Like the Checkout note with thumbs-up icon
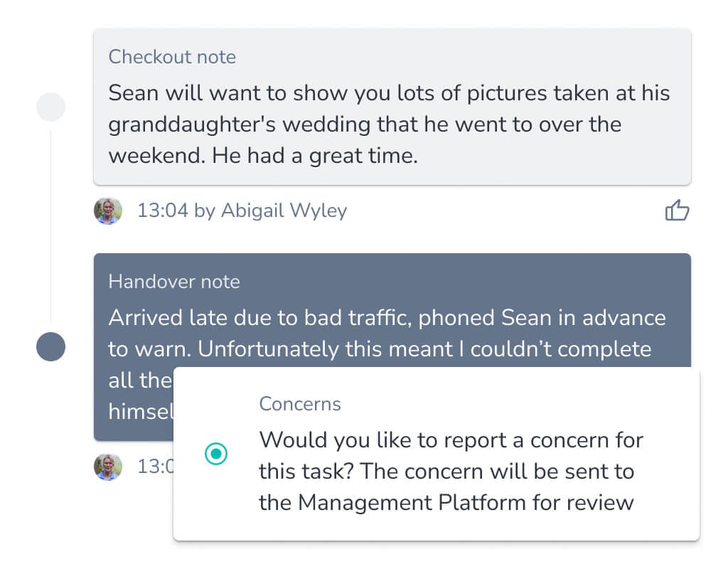Screen dimensions: 728x569 point(677,211)
